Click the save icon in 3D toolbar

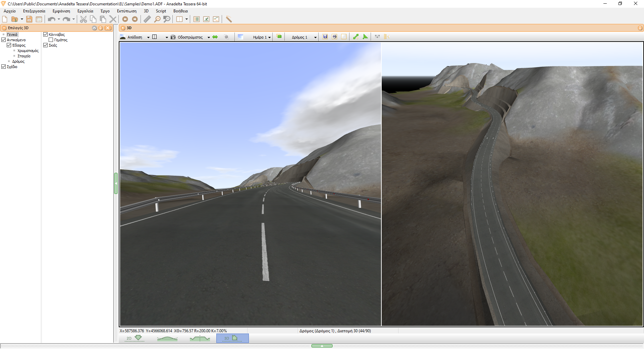pos(325,37)
